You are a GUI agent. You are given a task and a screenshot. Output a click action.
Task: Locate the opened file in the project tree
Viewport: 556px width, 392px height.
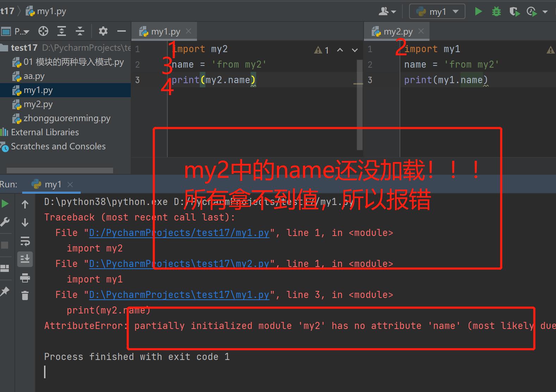tap(43, 31)
